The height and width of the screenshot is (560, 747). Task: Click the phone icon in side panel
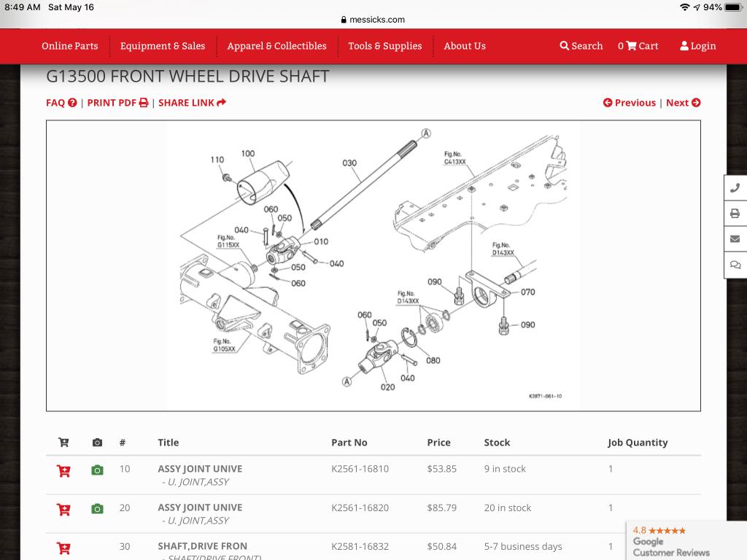pyautogui.click(x=735, y=188)
